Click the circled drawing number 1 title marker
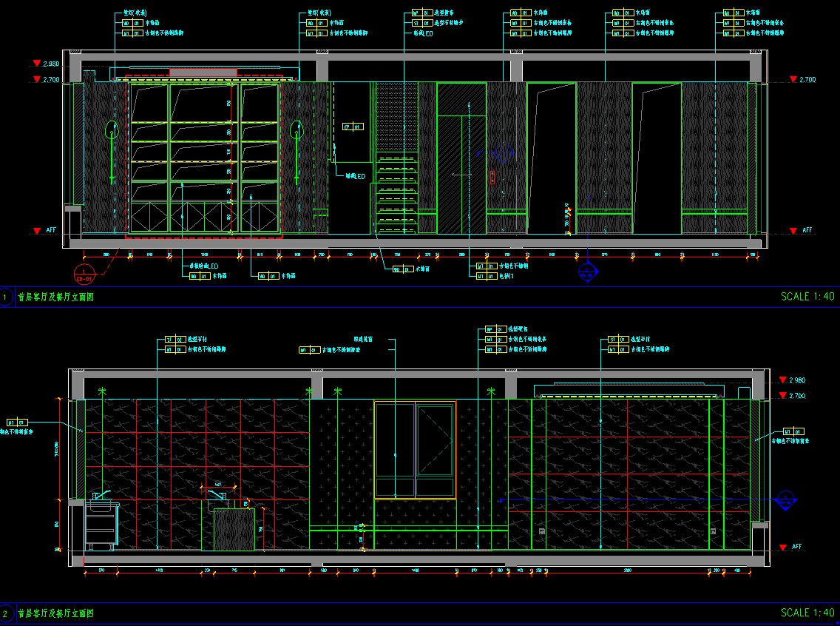The width and height of the screenshot is (840, 626). [7, 297]
